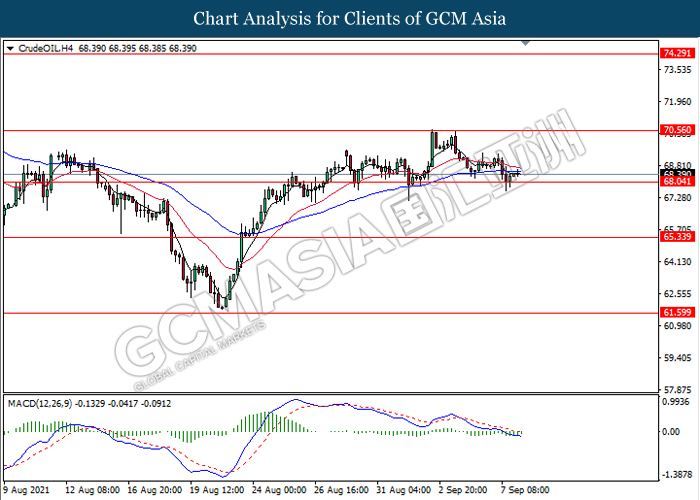Viewport: 700px width, 500px height.
Task: Click the 0.00 MACD axis value
Action: tap(671, 432)
